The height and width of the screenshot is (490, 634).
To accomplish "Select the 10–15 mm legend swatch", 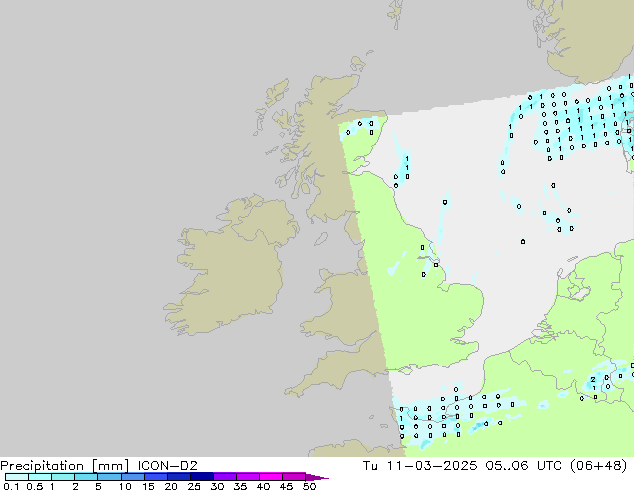I will (132, 477).
